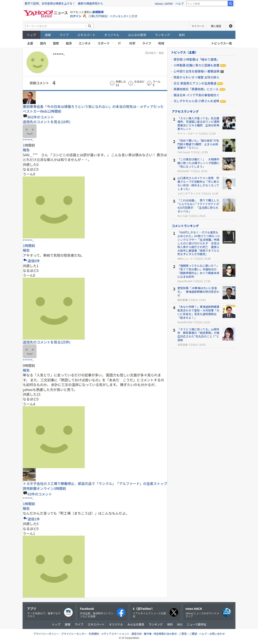Open トピックス一覧 link

click(x=221, y=43)
